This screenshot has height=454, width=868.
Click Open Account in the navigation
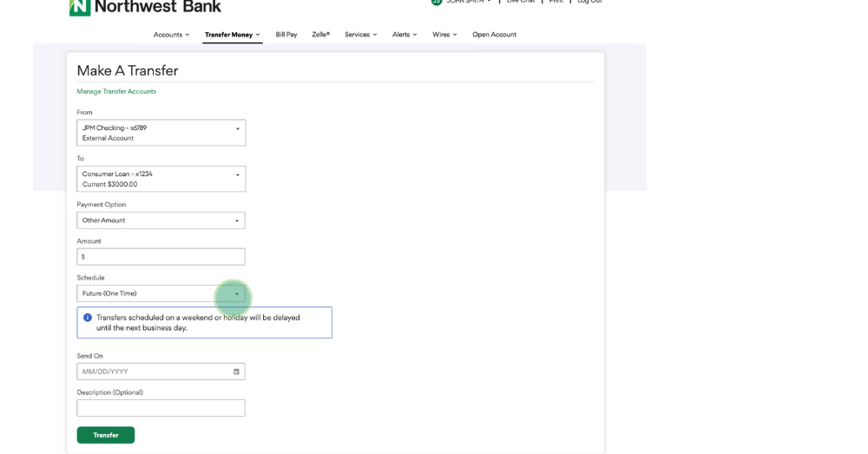click(494, 35)
